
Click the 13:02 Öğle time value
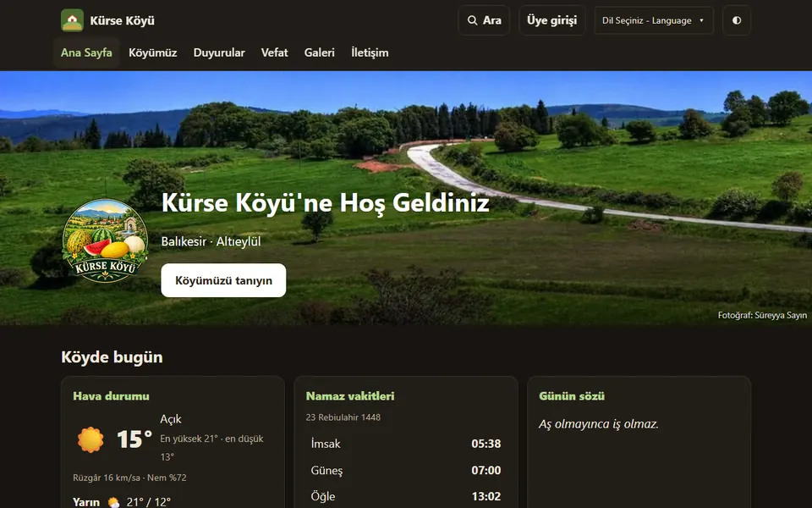[486, 497]
